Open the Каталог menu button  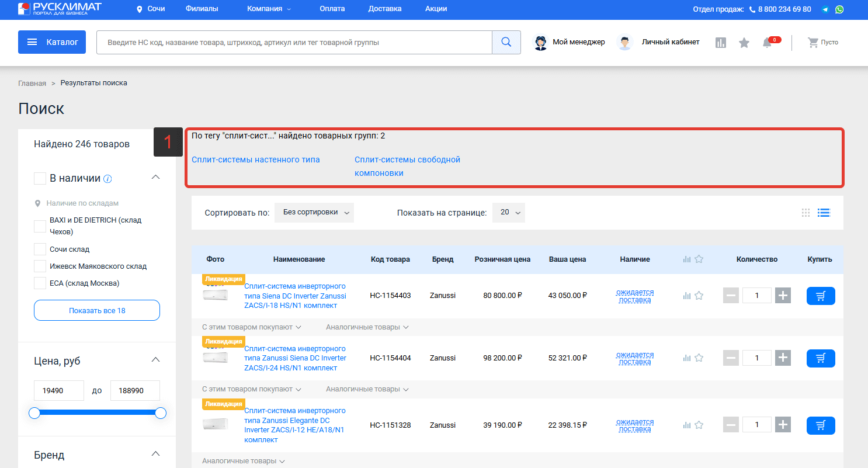point(52,42)
